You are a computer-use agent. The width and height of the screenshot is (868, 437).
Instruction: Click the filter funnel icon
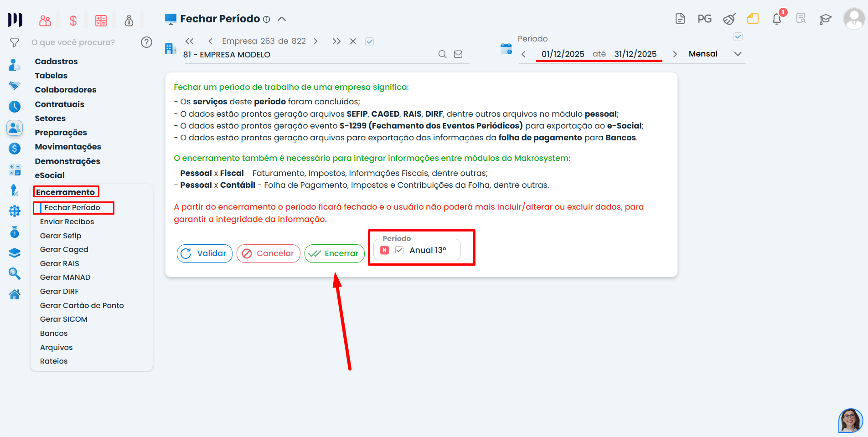coord(15,42)
